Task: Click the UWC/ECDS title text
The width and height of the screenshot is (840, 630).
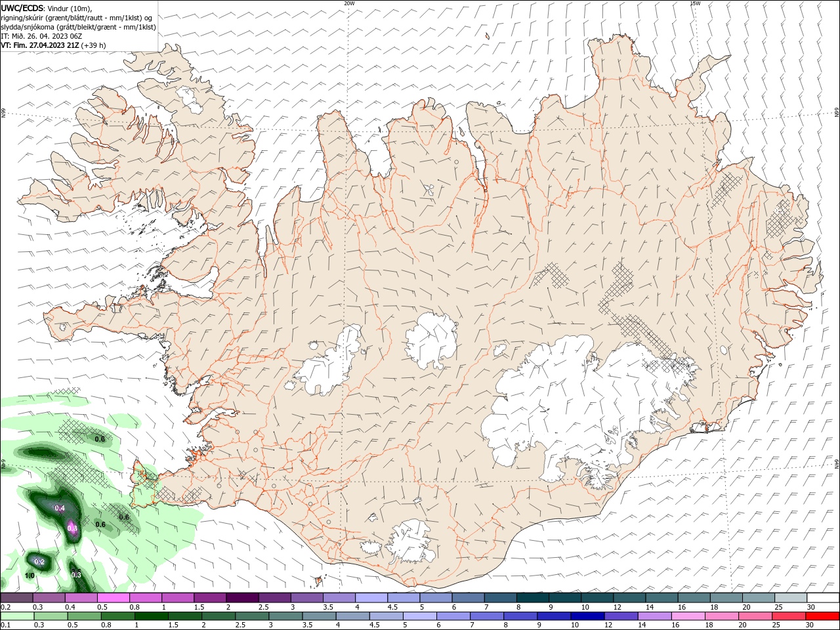Action: (22, 7)
